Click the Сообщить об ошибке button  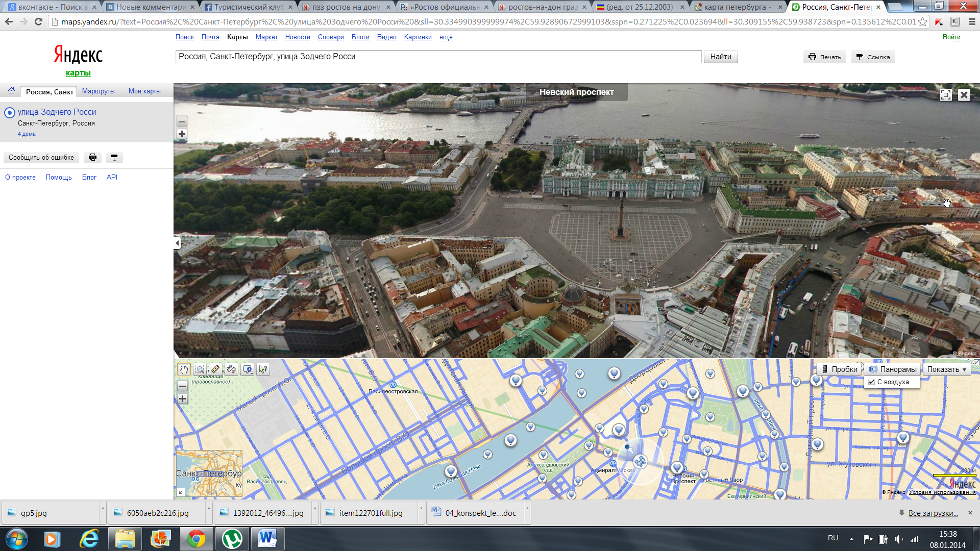pos(41,158)
